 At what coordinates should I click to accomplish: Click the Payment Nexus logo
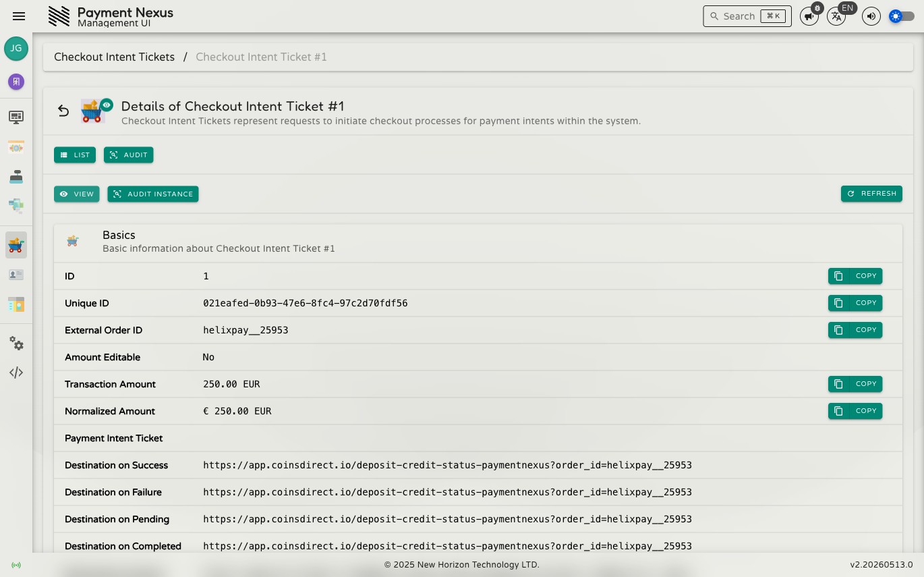pos(59,16)
